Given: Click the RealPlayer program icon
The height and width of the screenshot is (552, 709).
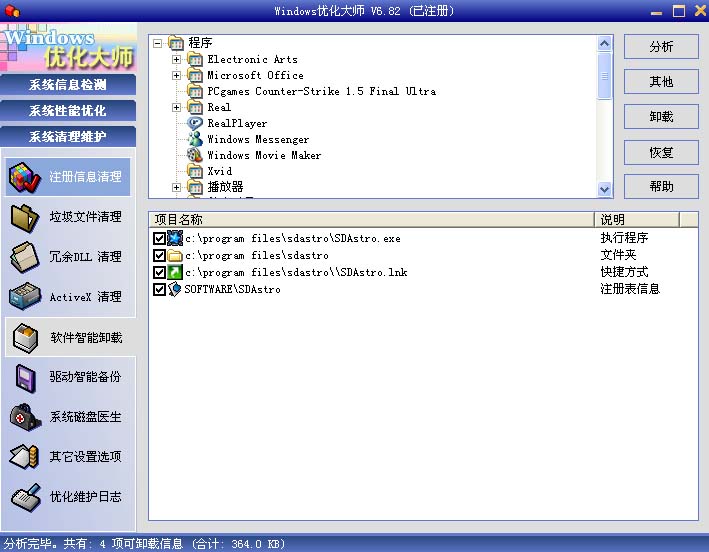Looking at the screenshot, I should [x=195, y=123].
